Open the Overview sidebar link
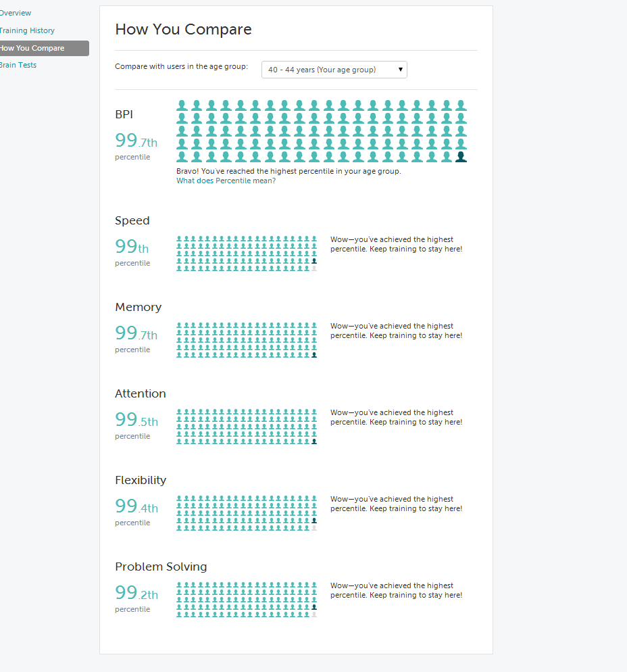The width and height of the screenshot is (627, 672). (x=16, y=13)
